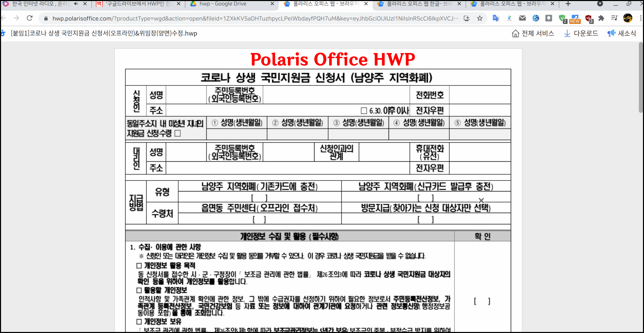This screenshot has height=333, width=644.
Task: Mark the bracket under 신규카드 발급후 충전
Action: coord(426,198)
